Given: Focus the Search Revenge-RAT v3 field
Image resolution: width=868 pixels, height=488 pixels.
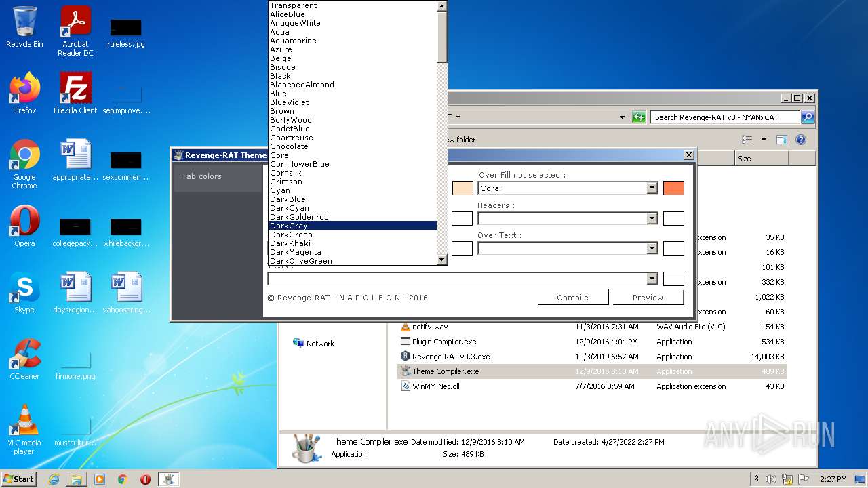Looking at the screenshot, I should (x=725, y=117).
